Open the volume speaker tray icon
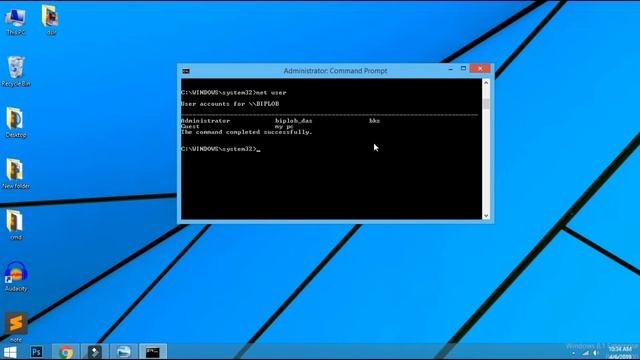Screen dimensions: 640x360 click(x=596, y=353)
